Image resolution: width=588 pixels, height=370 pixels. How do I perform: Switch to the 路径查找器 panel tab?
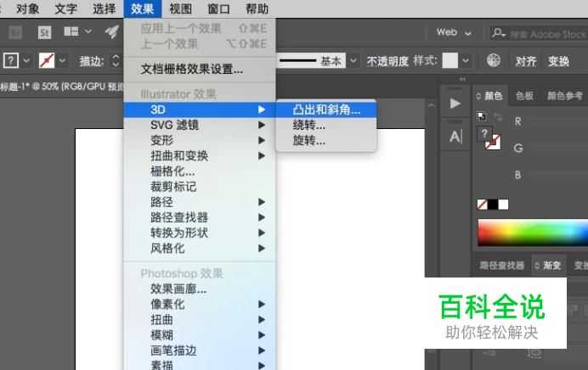(501, 266)
